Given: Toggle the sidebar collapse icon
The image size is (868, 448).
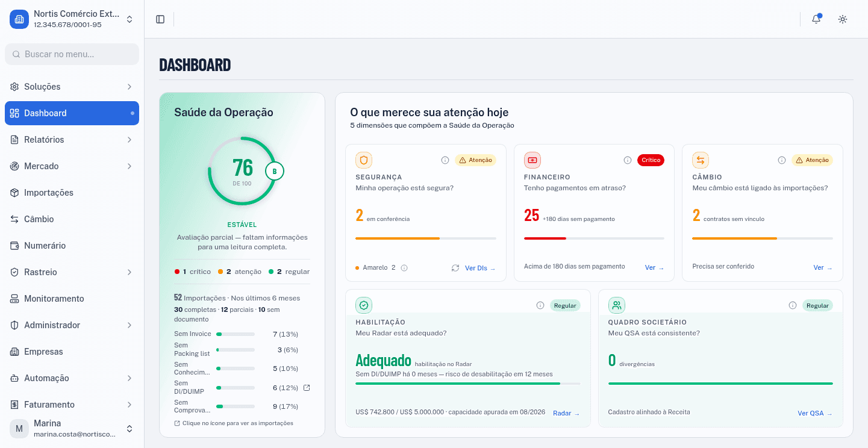Looking at the screenshot, I should [160, 19].
